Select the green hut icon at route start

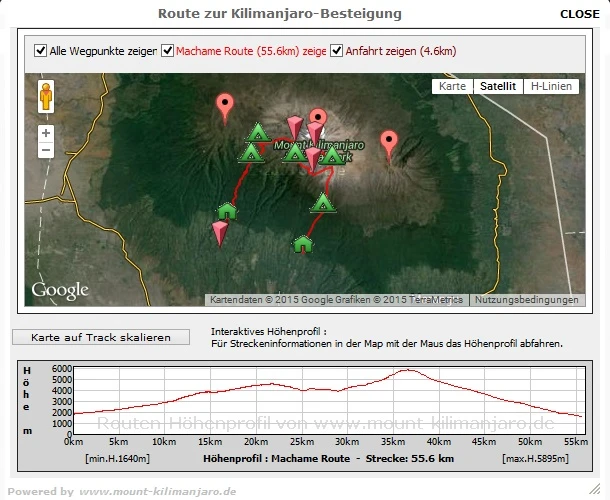click(227, 212)
